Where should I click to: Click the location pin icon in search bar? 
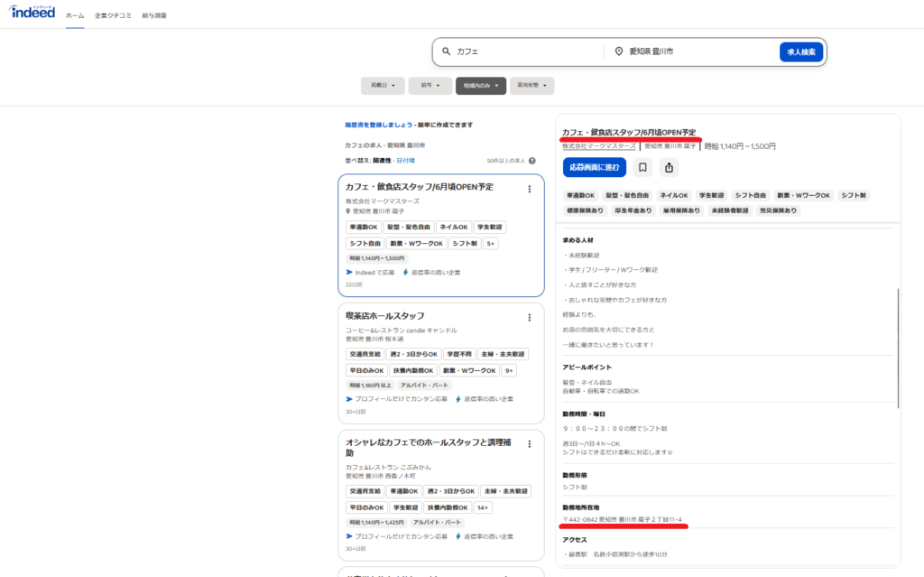[619, 51]
